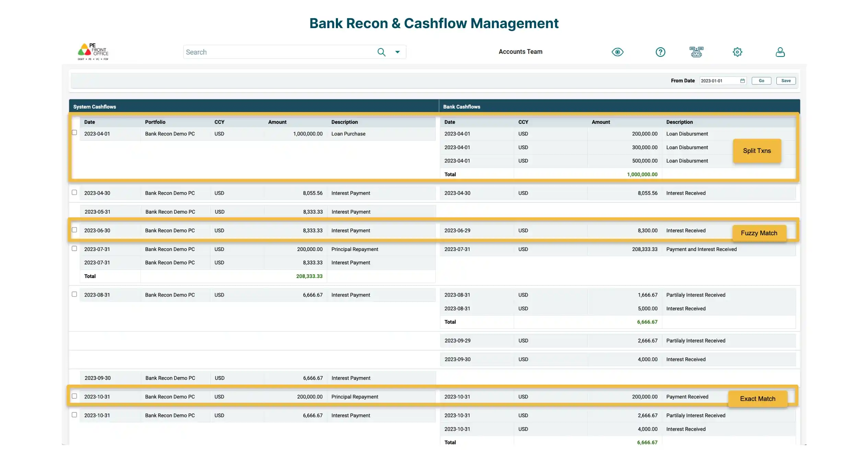
Task: Select the 2023-05-31 system date cell
Action: 97,212
